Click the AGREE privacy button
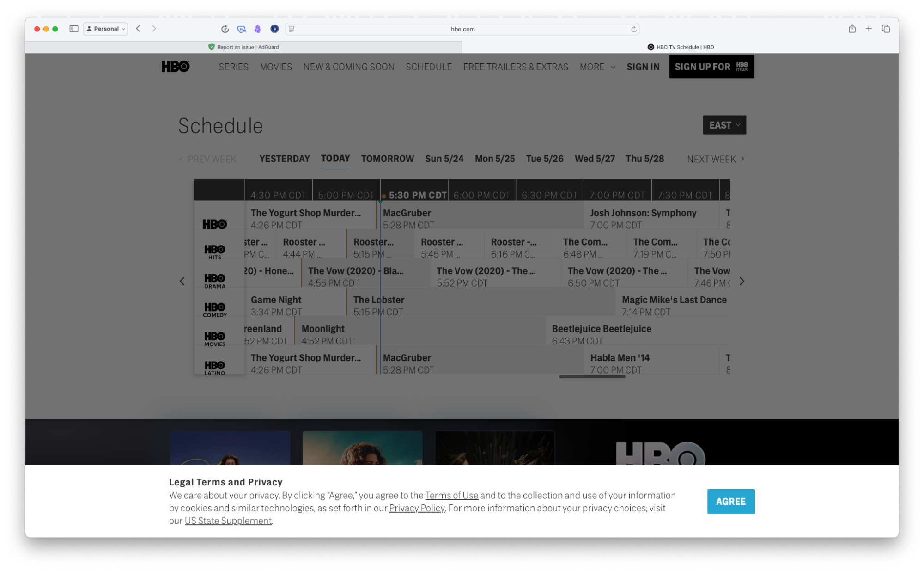This screenshot has height=571, width=924. tap(730, 501)
